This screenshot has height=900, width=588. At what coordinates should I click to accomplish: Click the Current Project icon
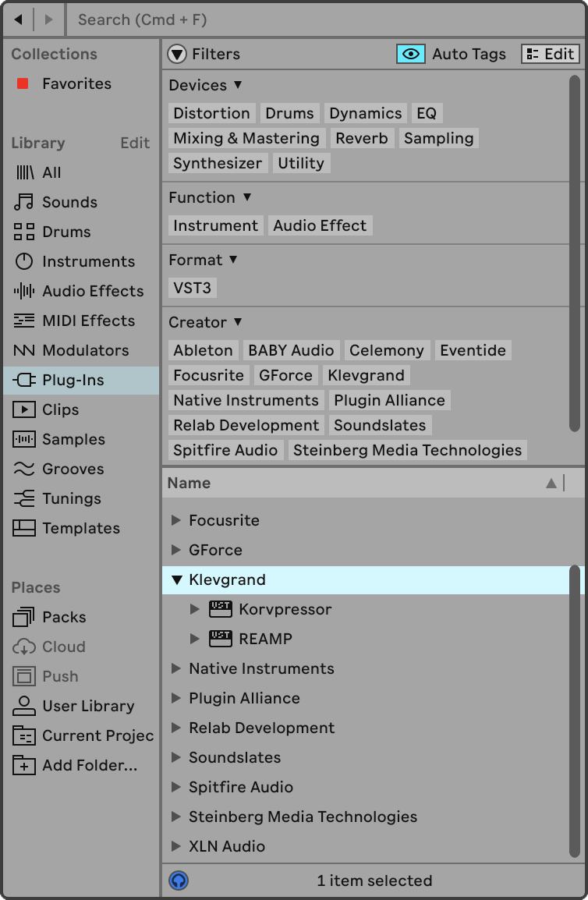click(24, 736)
